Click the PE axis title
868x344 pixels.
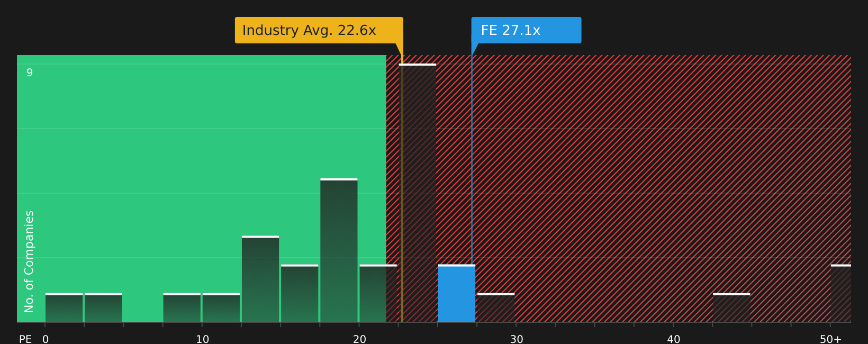[x=25, y=339]
